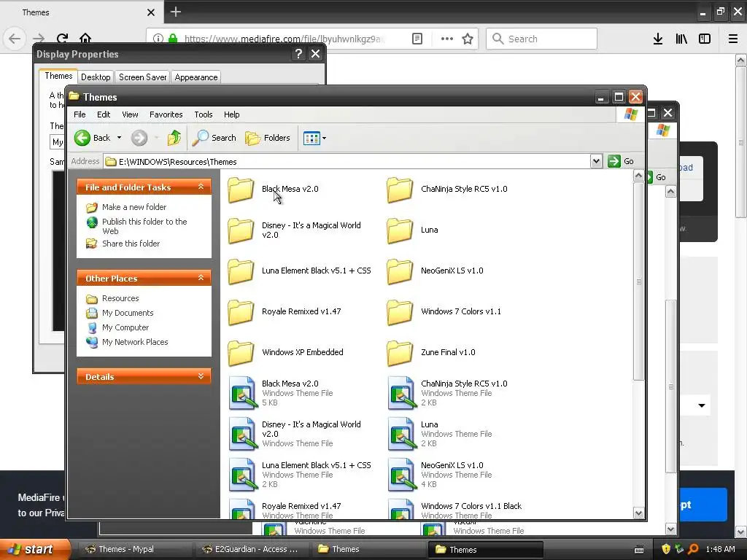Viewport: 747px width, 560px height.
Task: Open Firefox hamburger menu
Action: (733, 39)
